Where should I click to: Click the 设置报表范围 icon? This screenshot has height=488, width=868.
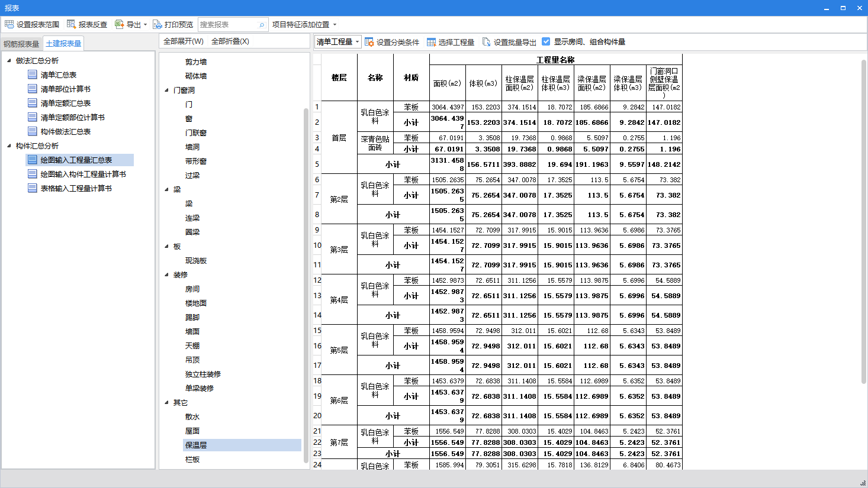point(9,24)
